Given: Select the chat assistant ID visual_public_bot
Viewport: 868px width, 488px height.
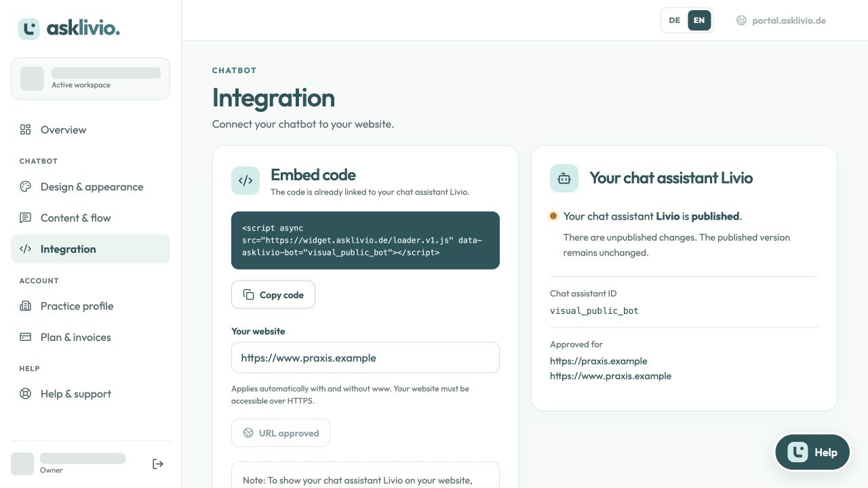Looking at the screenshot, I should tap(594, 311).
